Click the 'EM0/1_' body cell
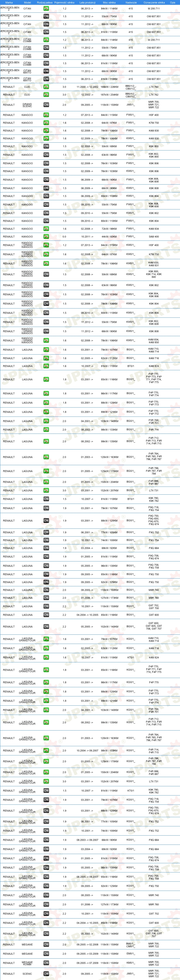Screen dimensions: 180x980 pos(131,953)
